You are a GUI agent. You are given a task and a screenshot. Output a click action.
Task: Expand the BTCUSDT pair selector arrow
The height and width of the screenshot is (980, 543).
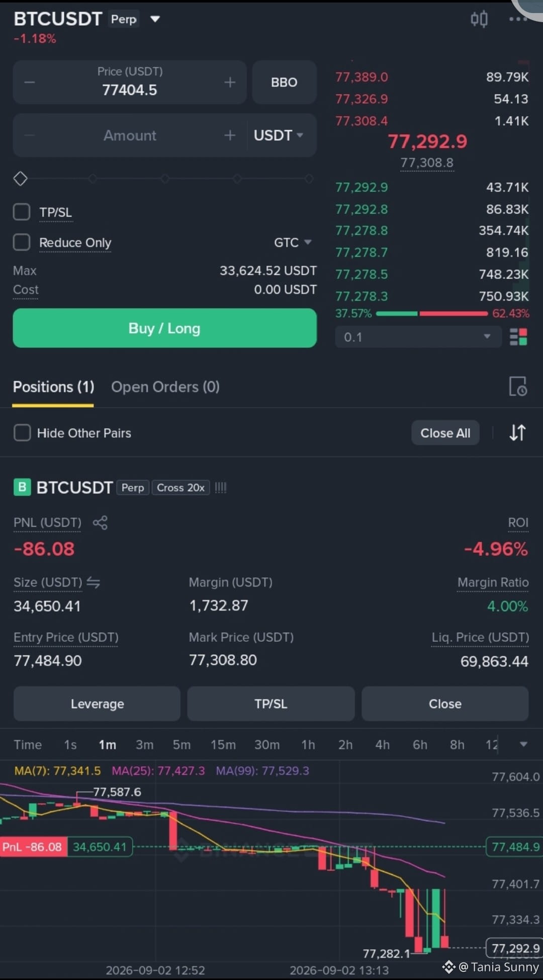pyautogui.click(x=155, y=19)
